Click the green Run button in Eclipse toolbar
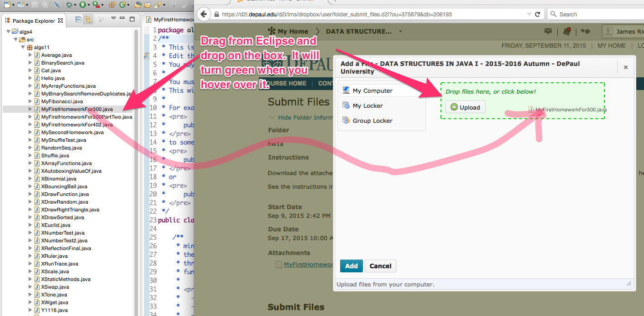This screenshot has width=644, height=316. (82, 5)
